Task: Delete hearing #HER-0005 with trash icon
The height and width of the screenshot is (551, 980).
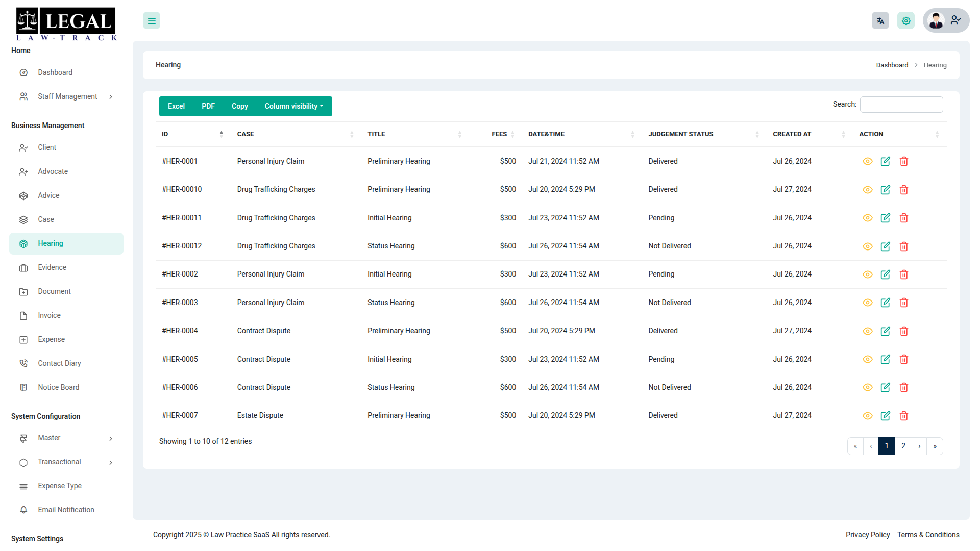Action: click(904, 359)
